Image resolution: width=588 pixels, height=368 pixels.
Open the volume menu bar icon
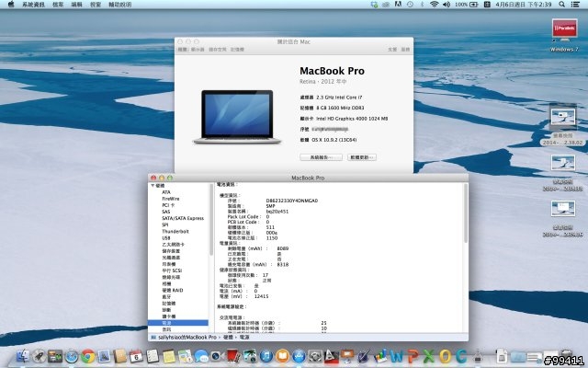click(447, 5)
